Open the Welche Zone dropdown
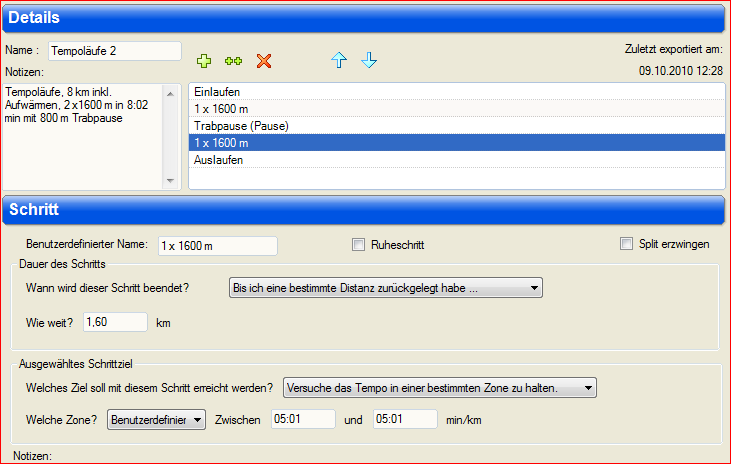 tap(156, 420)
